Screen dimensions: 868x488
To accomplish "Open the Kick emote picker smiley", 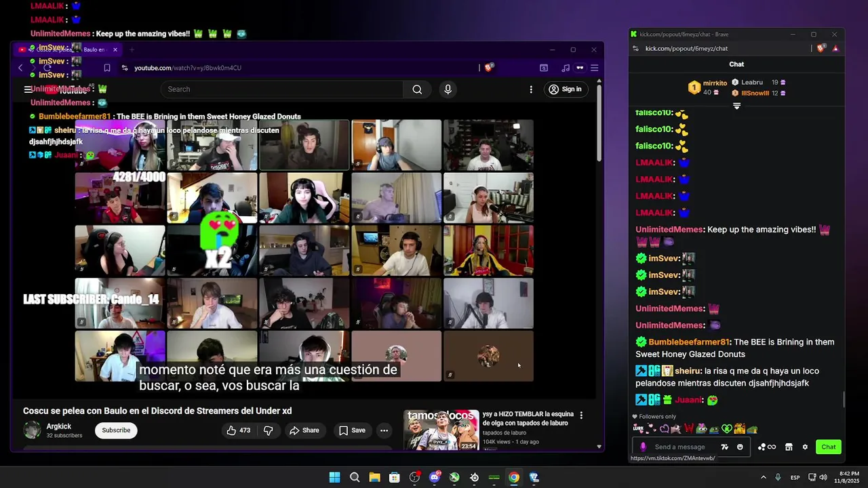I will point(740,447).
